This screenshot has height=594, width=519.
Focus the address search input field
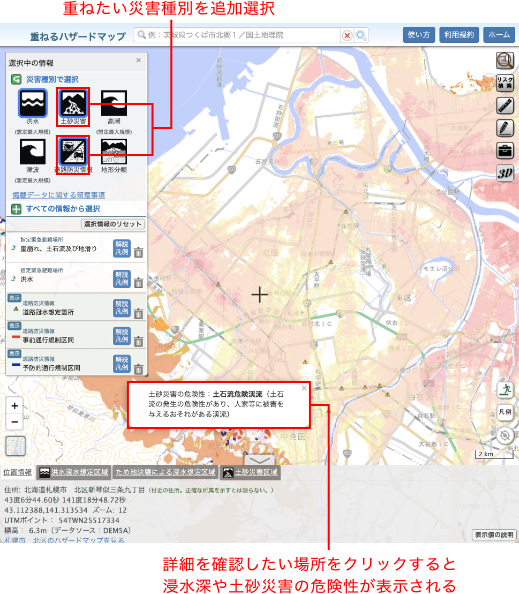237,35
